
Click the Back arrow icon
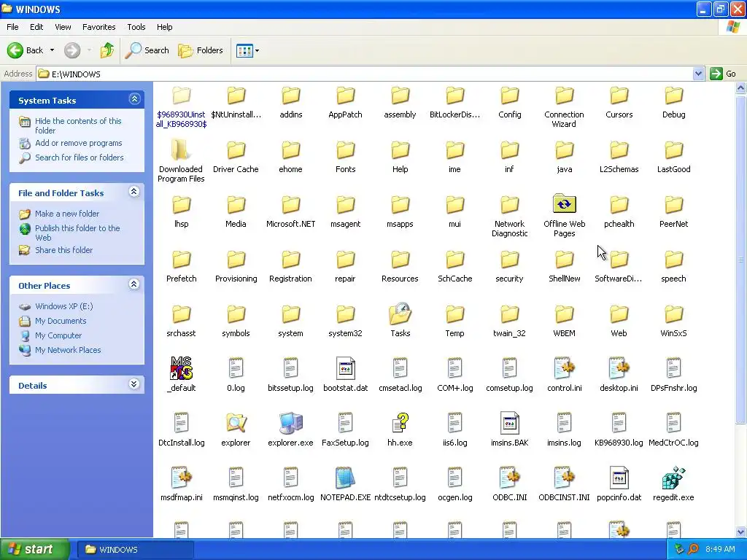15,50
